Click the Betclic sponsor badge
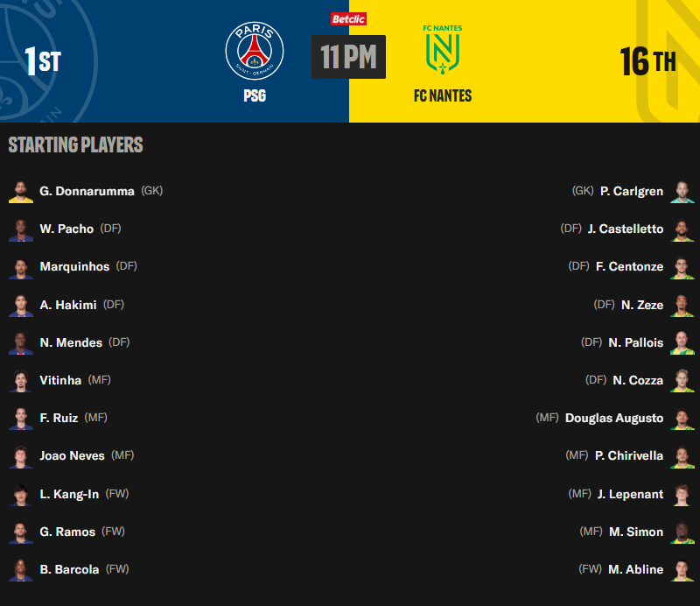This screenshot has height=606, width=700. point(348,19)
